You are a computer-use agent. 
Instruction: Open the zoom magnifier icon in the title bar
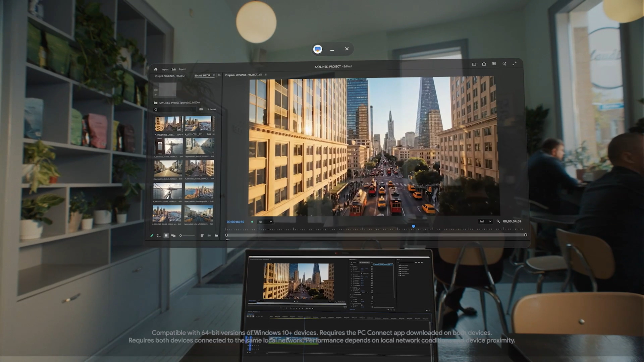tap(504, 64)
